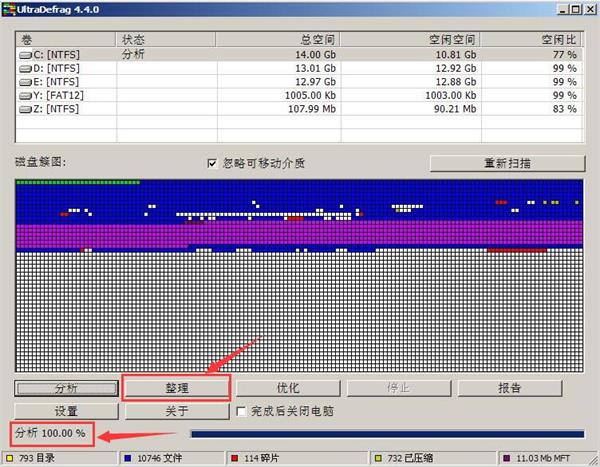This screenshot has width=600, height=467.
Task: Click olive swatch next to 732 已压缩
Action: pyautogui.click(x=378, y=458)
